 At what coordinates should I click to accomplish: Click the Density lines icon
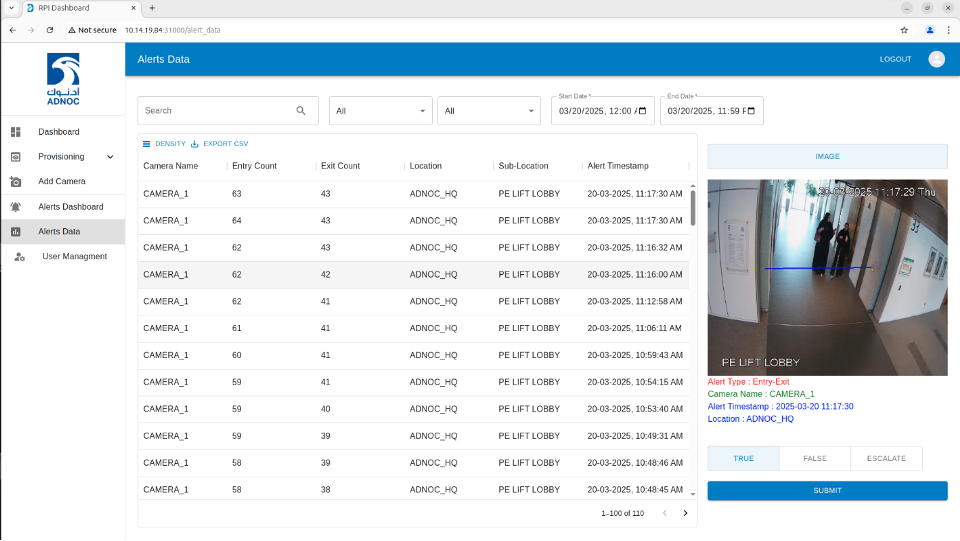(146, 144)
